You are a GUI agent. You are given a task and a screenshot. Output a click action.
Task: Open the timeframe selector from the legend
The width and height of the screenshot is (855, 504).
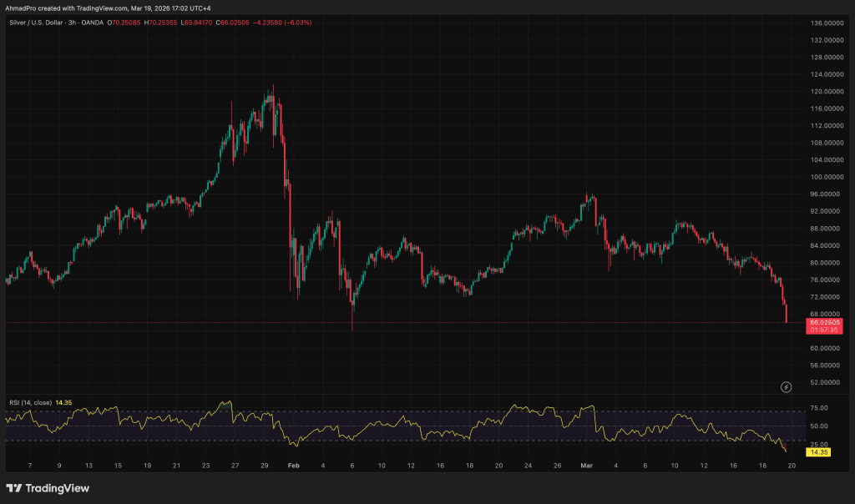[72, 23]
